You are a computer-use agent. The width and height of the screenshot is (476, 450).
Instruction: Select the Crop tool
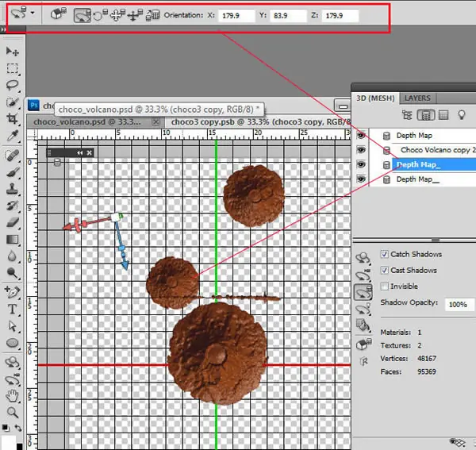(x=12, y=118)
